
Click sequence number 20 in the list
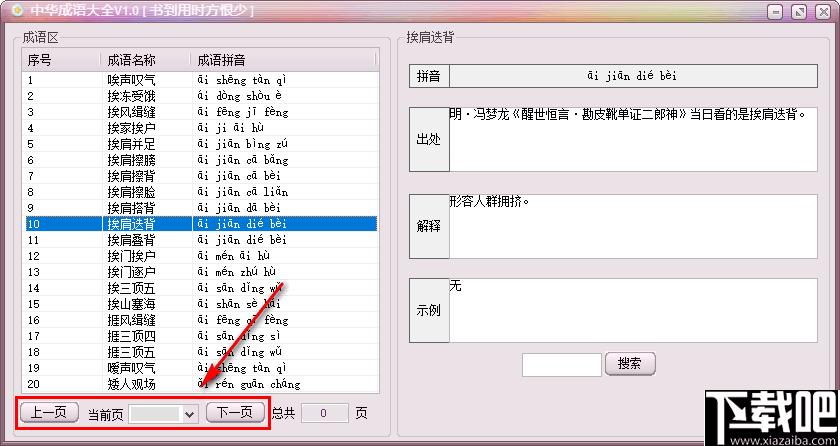point(34,384)
